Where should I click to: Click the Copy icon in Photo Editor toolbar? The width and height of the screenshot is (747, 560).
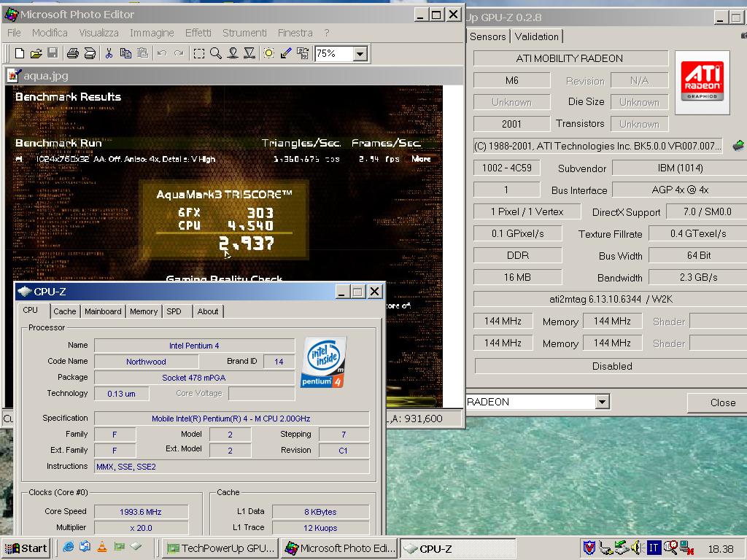125,53
